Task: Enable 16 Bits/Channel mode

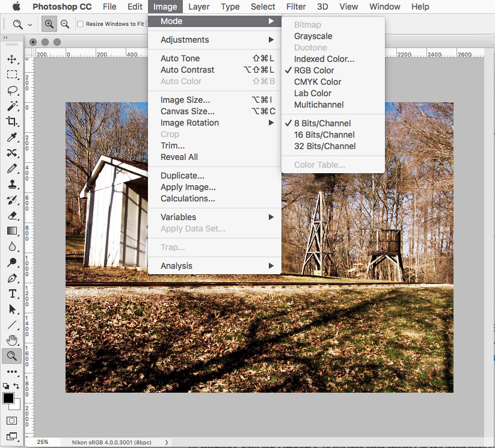Action: coord(324,135)
